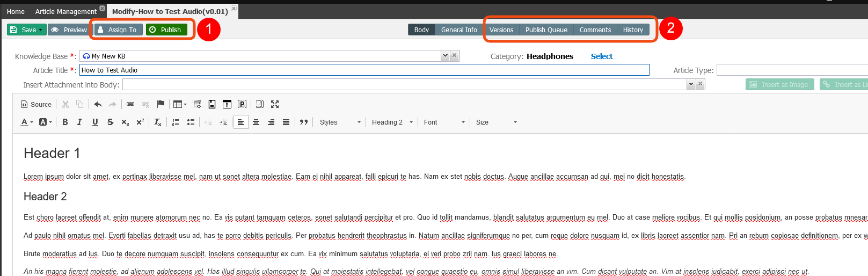This screenshot has width=868, height=276.
Task: Close the Article Management tab
Action: [x=102, y=8]
